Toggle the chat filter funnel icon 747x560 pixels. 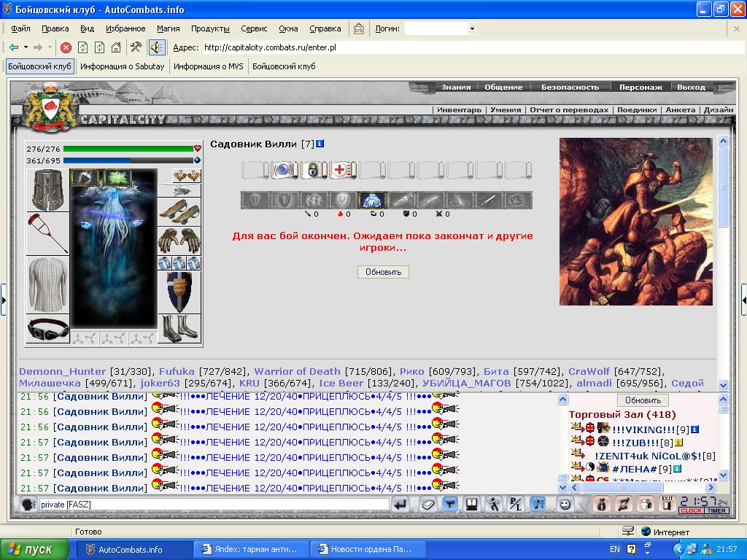(449, 505)
